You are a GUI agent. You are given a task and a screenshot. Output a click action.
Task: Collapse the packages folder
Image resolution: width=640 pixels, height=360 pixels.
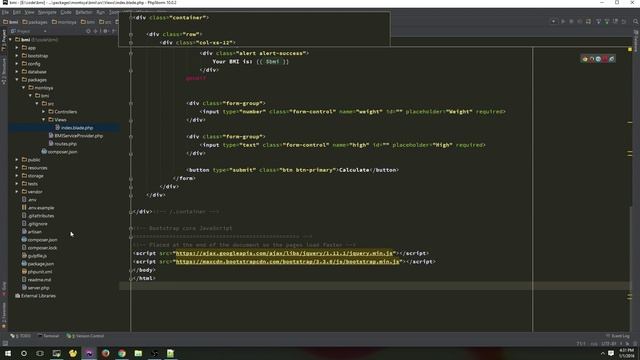pyautogui.click(x=17, y=80)
